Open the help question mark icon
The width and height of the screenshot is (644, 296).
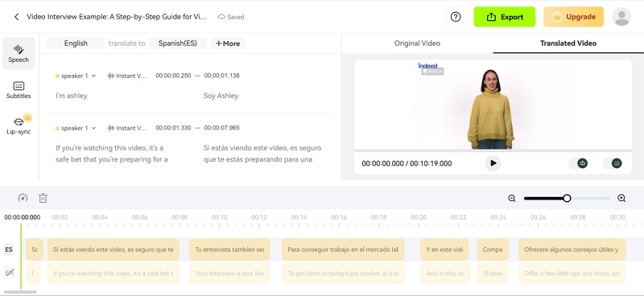pos(456,17)
